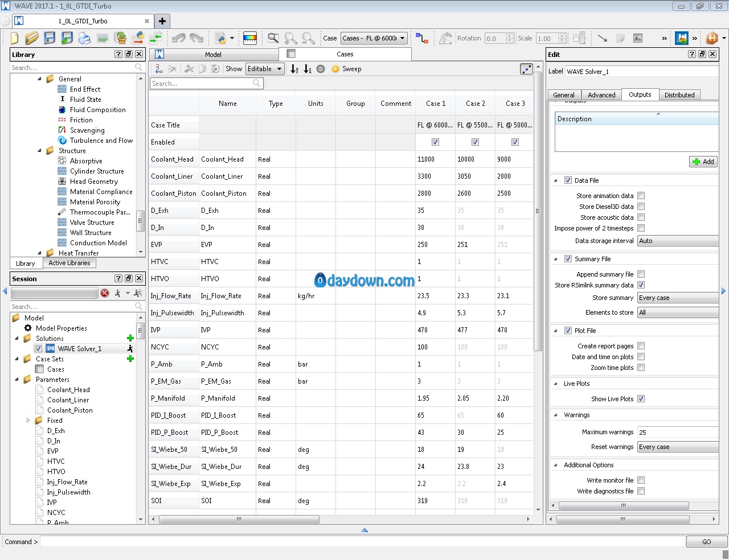Open a model with the folder icon
The image size is (729, 560).
click(x=32, y=38)
